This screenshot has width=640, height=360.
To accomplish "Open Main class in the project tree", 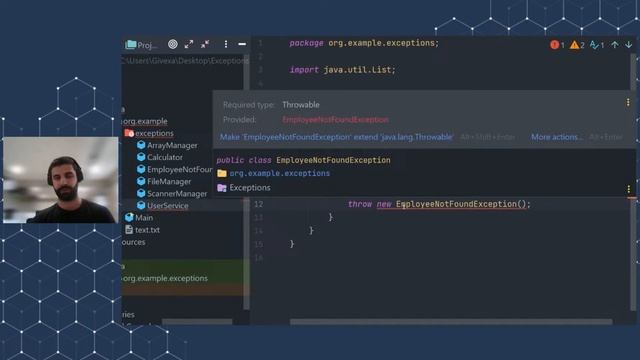I will (144, 218).
